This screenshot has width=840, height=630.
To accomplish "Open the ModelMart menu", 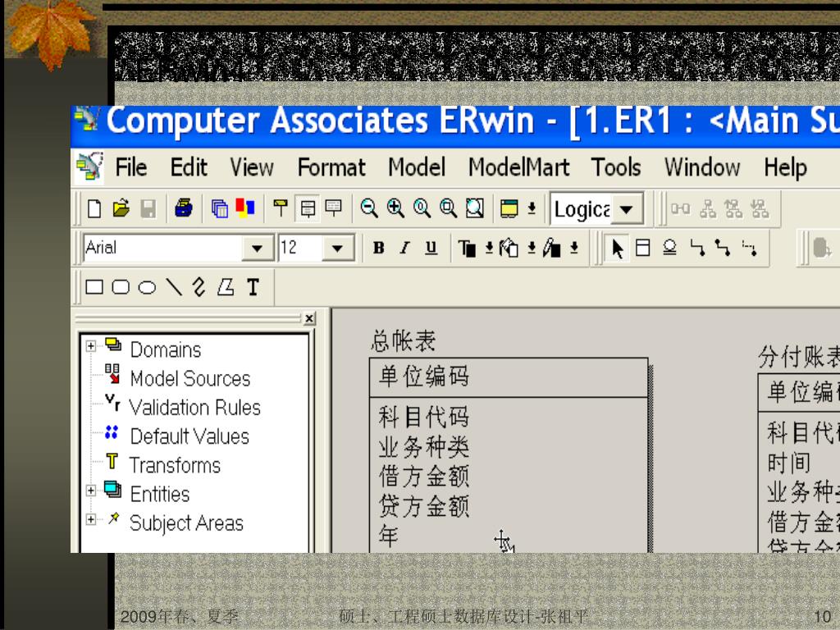I will 518,167.
